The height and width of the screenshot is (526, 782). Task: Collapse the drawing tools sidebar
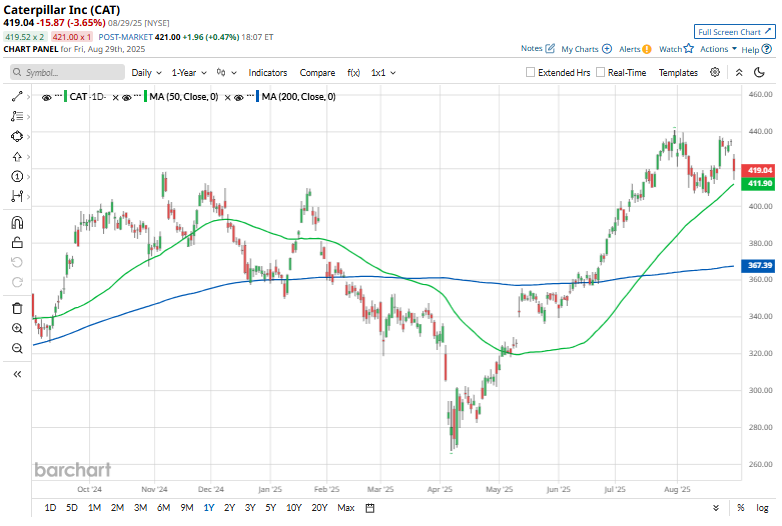[x=17, y=374]
